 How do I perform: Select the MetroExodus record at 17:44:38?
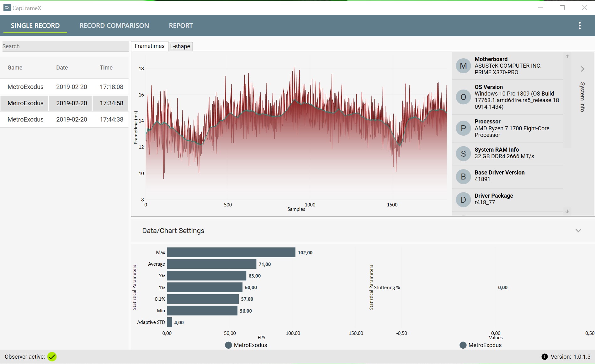tap(64, 119)
